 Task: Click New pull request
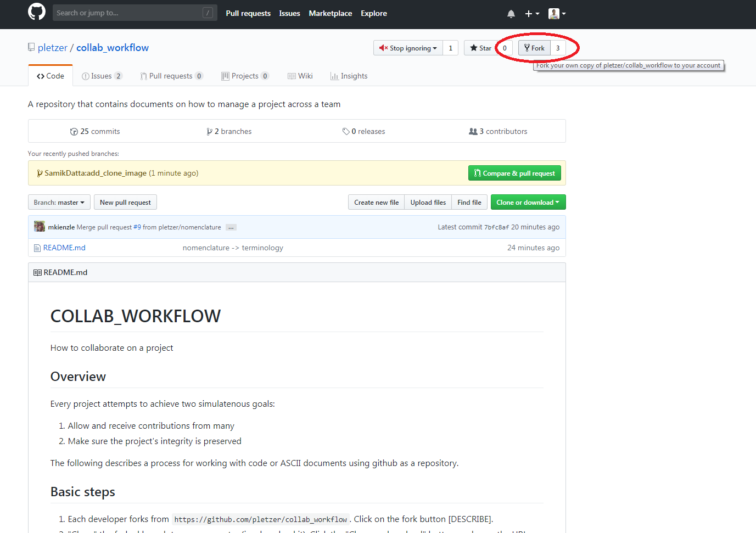coord(125,202)
